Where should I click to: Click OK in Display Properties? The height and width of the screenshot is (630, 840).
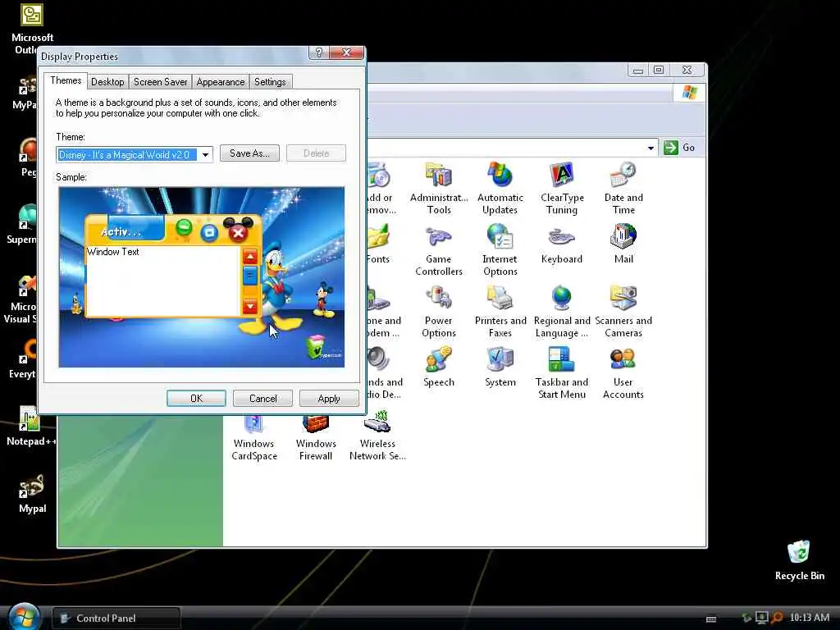196,398
